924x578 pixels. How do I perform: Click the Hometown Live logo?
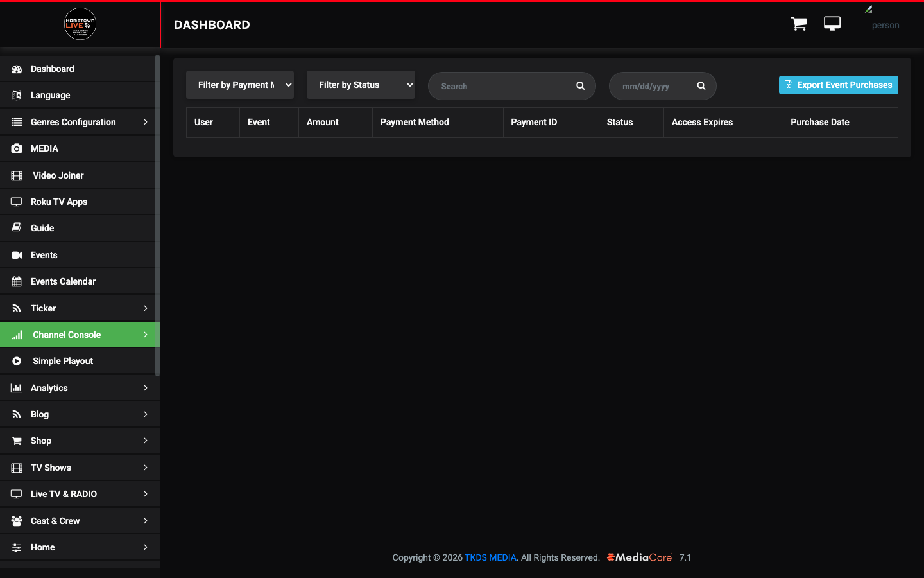[80, 24]
